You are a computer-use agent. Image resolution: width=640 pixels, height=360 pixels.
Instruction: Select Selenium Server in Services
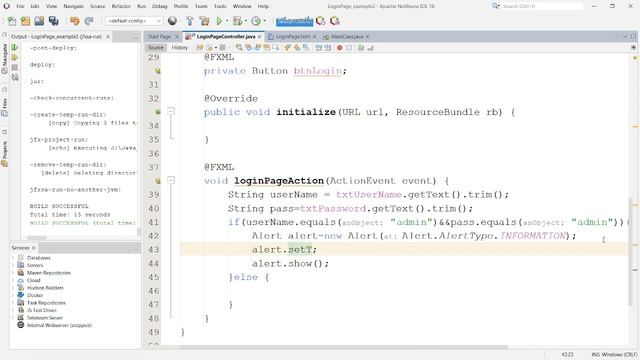[x=44, y=318]
